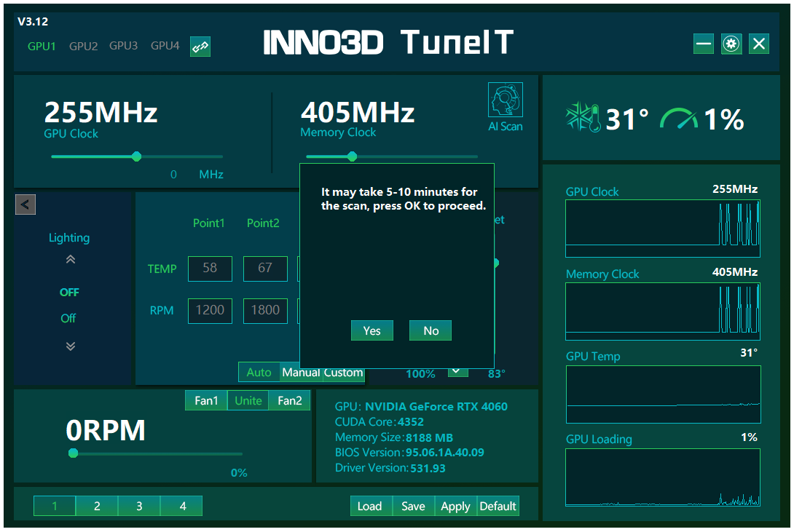Click the snowflake thermometer temperature icon
Image resolution: width=794 pixels, height=532 pixels.
pyautogui.click(x=583, y=117)
